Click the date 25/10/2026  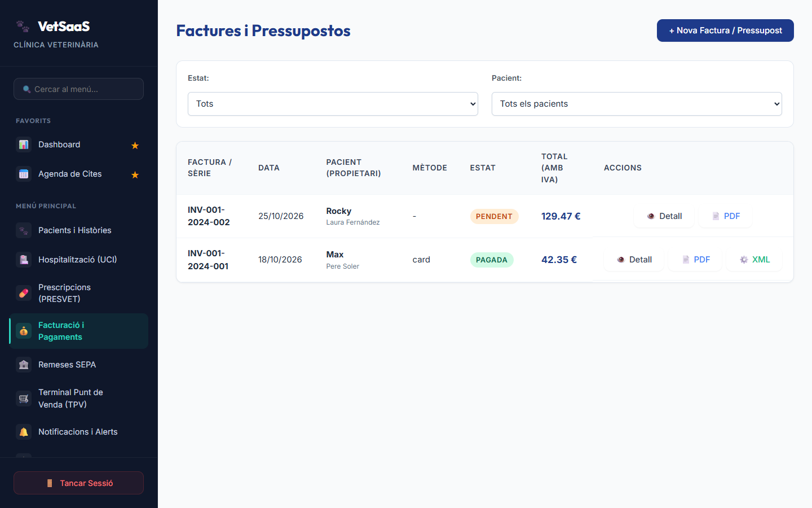tap(281, 216)
